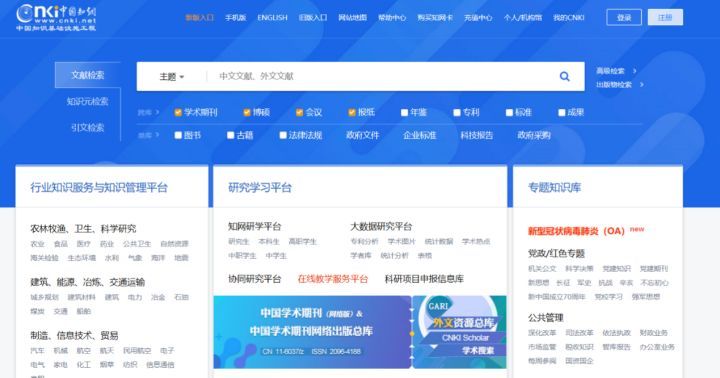The image size is (720, 378).
Task: Open the 研究学习平台 heading
Action: (x=259, y=187)
